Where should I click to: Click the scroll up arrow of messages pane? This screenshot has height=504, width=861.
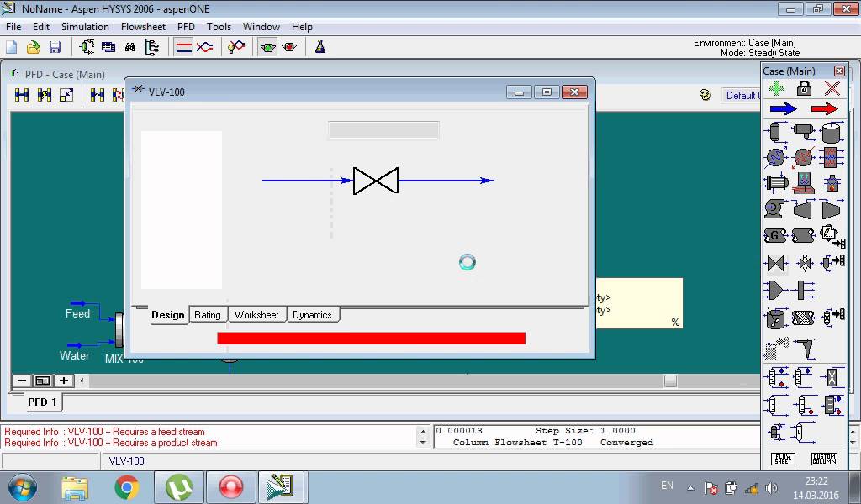coord(422,432)
